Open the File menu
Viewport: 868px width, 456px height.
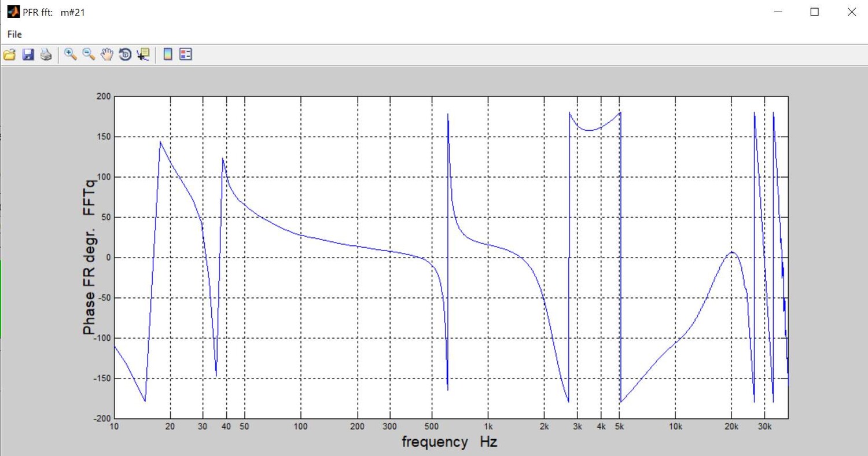click(14, 34)
